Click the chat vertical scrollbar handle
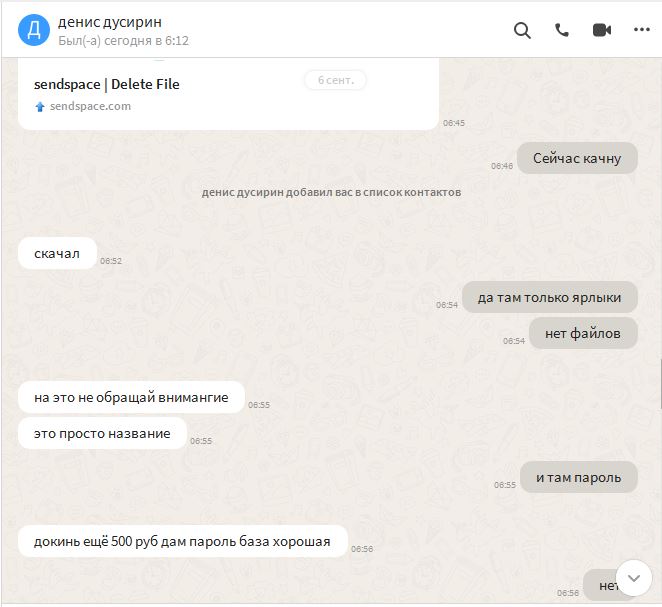The image size is (662, 607). [660, 384]
